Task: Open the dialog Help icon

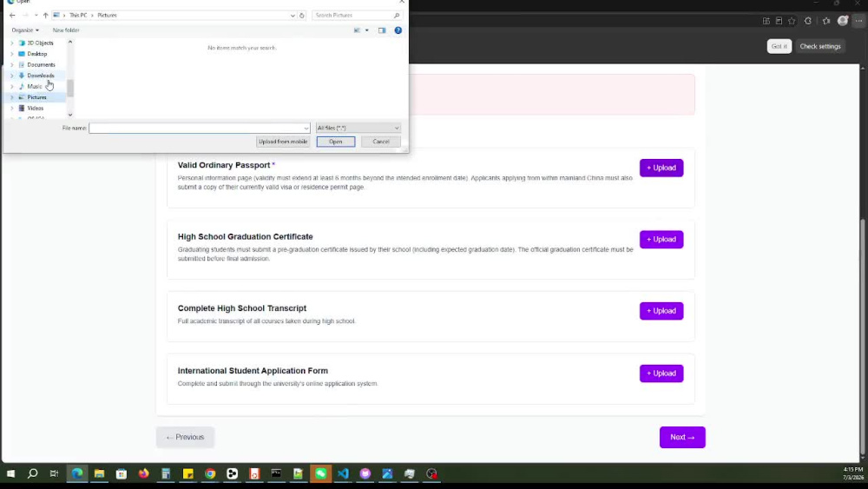Action: (x=398, y=30)
